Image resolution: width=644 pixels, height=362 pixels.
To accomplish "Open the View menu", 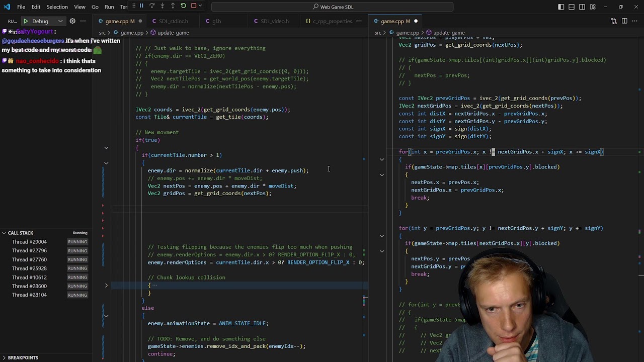I will click(x=79, y=7).
